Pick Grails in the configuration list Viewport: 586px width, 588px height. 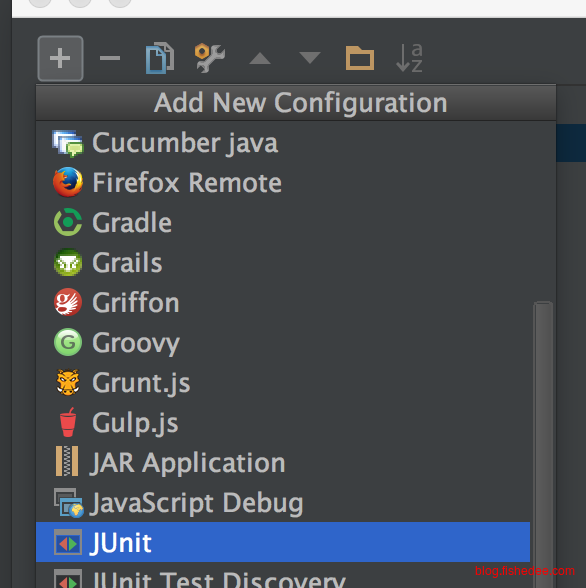[x=283, y=262]
